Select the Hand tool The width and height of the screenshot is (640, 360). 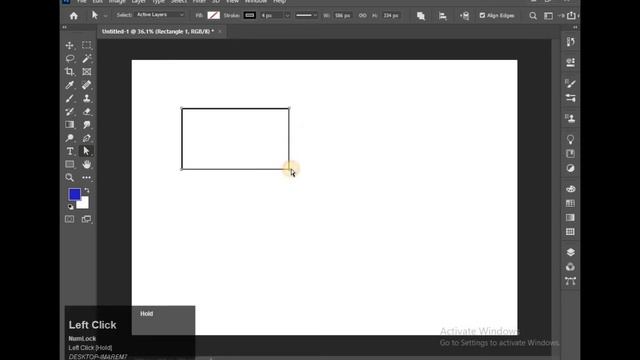87,164
